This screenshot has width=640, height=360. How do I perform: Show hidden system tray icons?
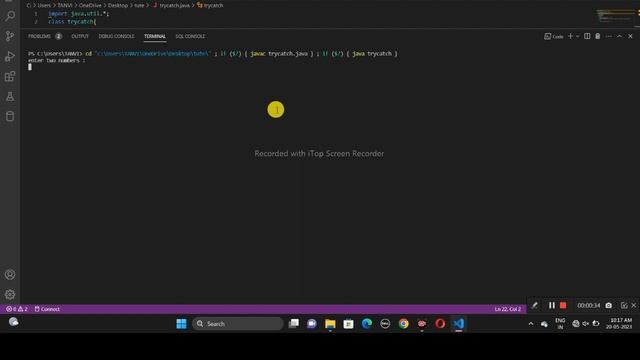(531, 324)
